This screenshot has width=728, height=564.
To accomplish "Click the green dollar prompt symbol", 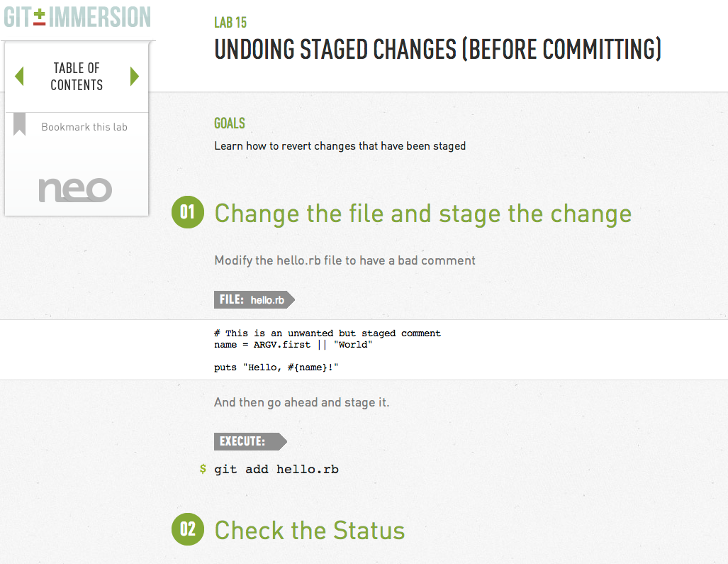I will [203, 469].
